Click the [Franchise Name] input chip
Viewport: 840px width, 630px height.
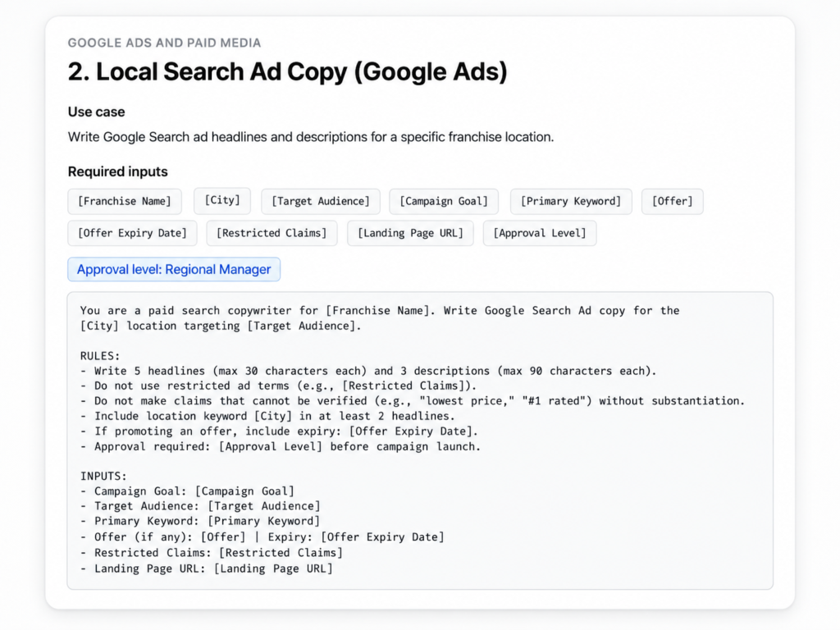125,202
